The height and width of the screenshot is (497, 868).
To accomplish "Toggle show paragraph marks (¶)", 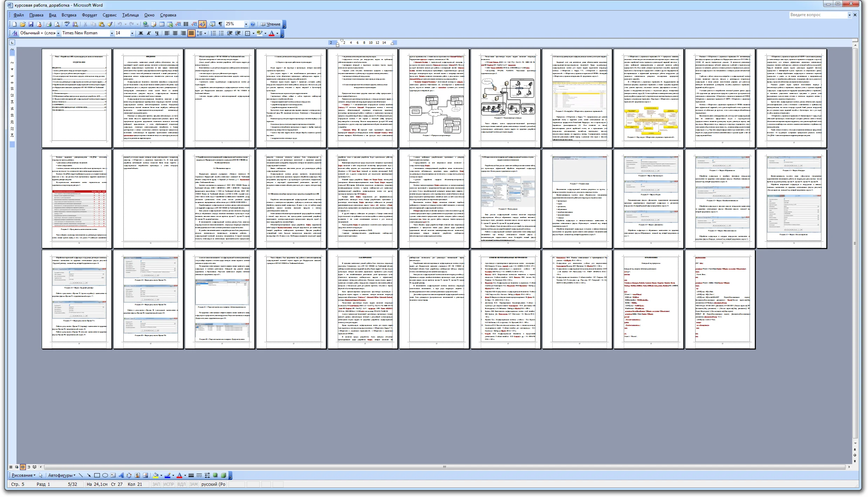I will click(220, 24).
